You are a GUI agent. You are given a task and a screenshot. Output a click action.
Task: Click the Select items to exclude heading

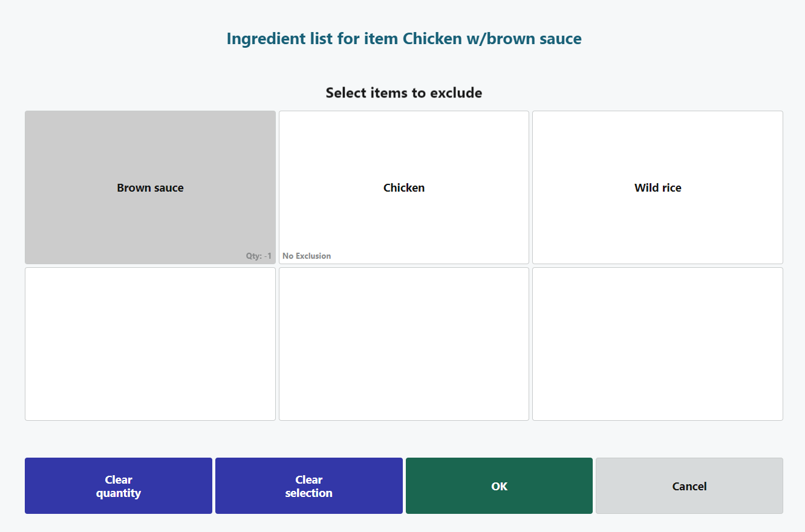tap(403, 92)
